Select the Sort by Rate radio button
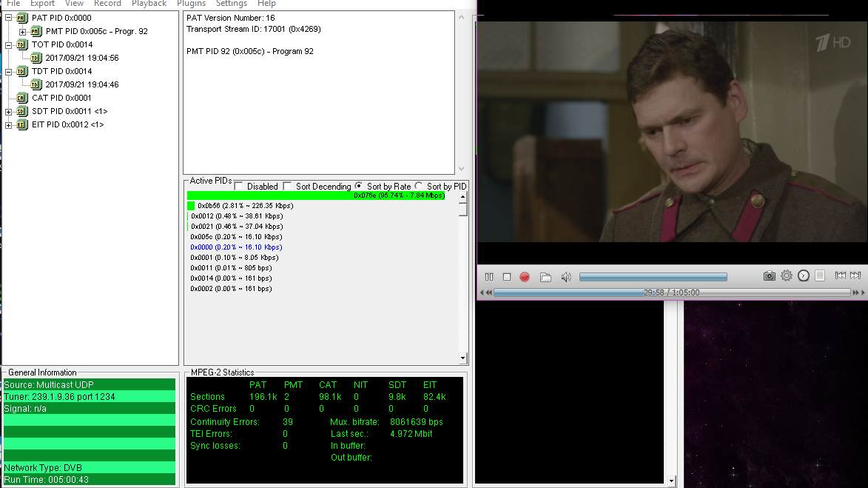The height and width of the screenshot is (488, 868). (x=359, y=186)
